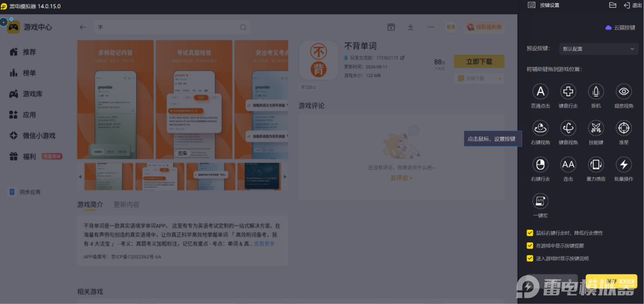Click the search magnifier icon
Image resolution: width=644 pixels, height=304 pixels.
point(243,27)
